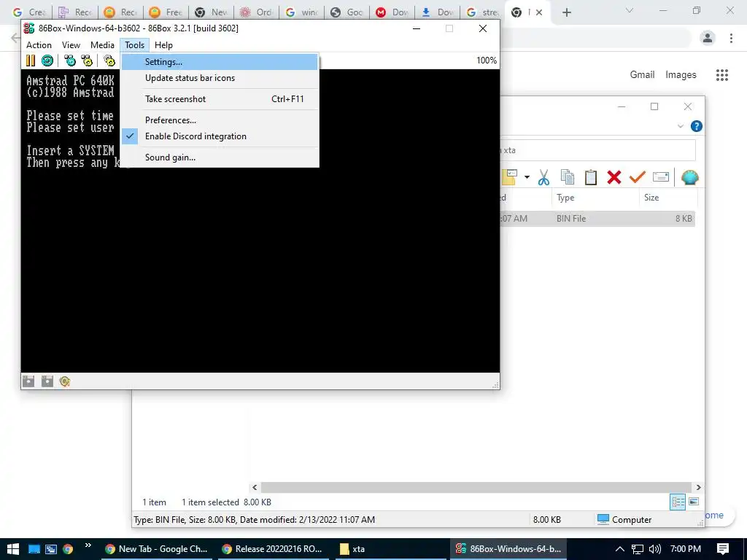Open the Windows Start menu
The height and width of the screenshot is (560, 747).
[x=13, y=548]
